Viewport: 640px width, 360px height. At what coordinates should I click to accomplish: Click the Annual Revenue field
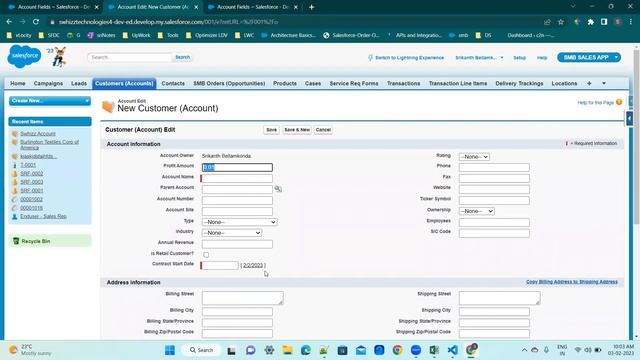237,244
